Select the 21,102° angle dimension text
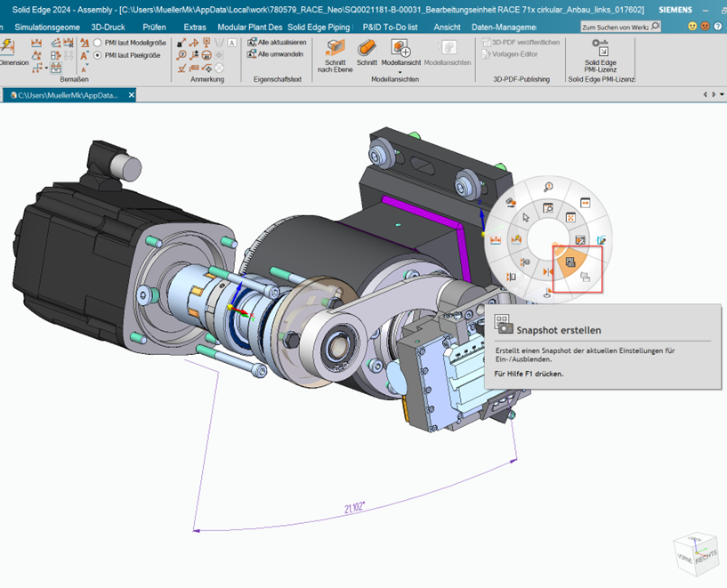 point(355,507)
